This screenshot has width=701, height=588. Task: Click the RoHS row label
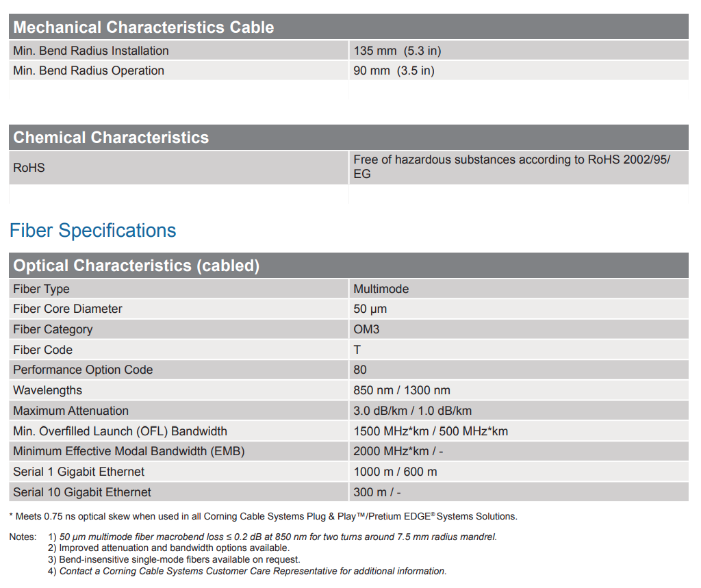pos(29,167)
